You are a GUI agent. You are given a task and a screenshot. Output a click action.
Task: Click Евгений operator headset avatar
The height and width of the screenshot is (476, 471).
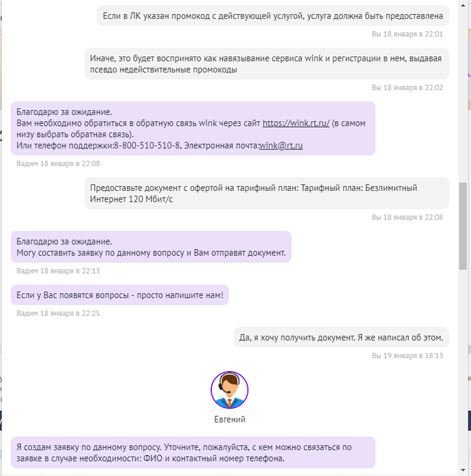[x=229, y=390]
